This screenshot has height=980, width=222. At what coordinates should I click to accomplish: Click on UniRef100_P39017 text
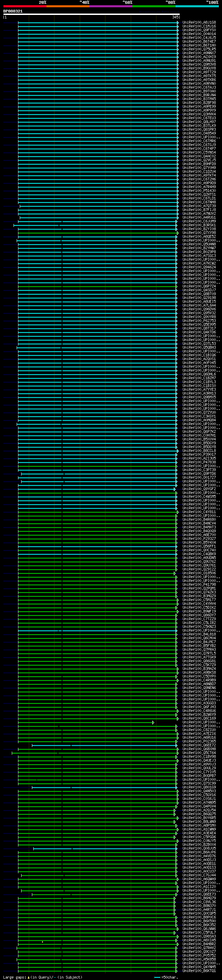199,455
